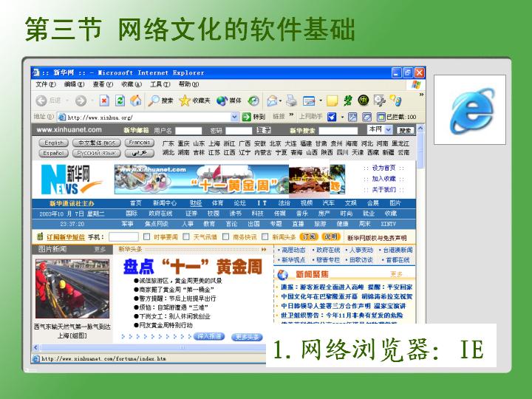Click the blocked popups counter icon
Image resolution: width=532 pixels, height=399 pixels.
381,117
